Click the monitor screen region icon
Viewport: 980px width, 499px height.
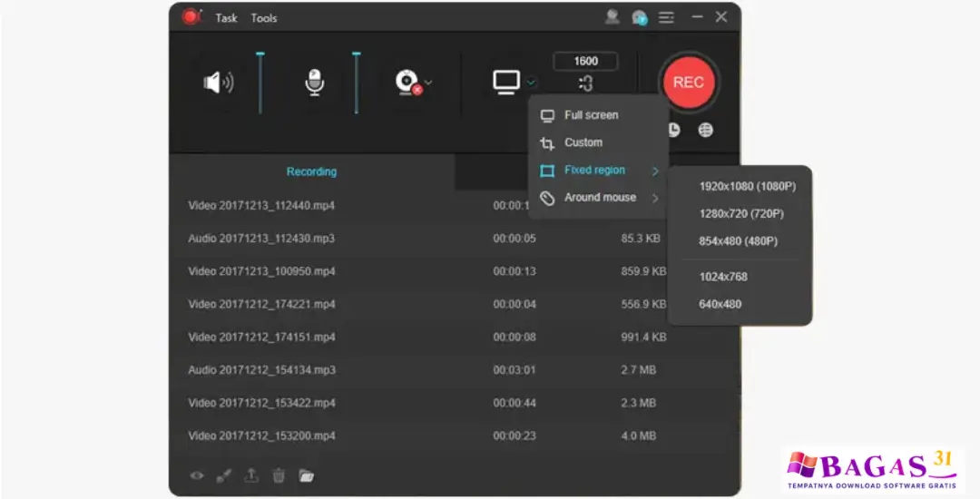pyautogui.click(x=506, y=82)
